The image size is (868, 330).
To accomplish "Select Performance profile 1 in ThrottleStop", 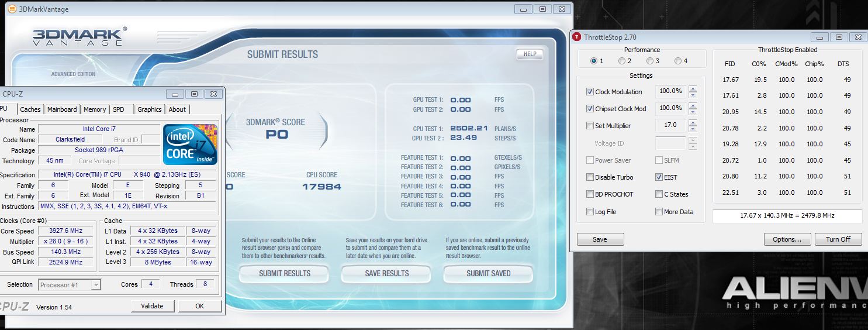I will pyautogui.click(x=594, y=61).
